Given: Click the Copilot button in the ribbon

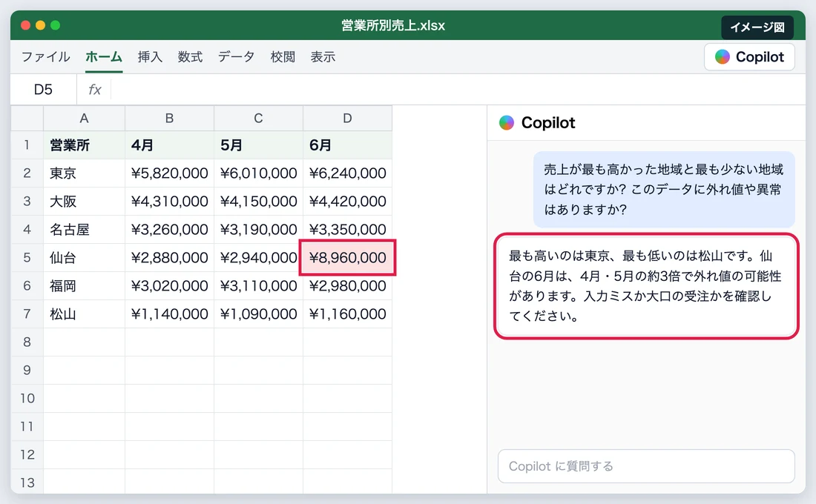Looking at the screenshot, I should 749,56.
